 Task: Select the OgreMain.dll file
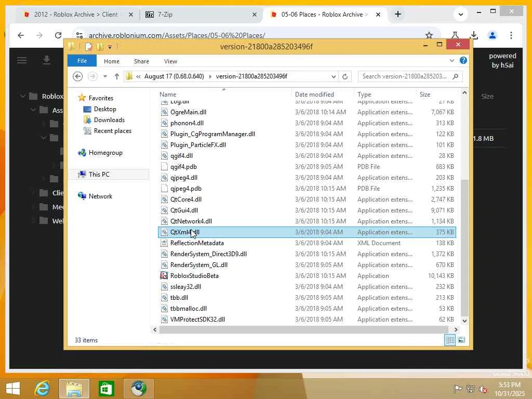(307, 112)
